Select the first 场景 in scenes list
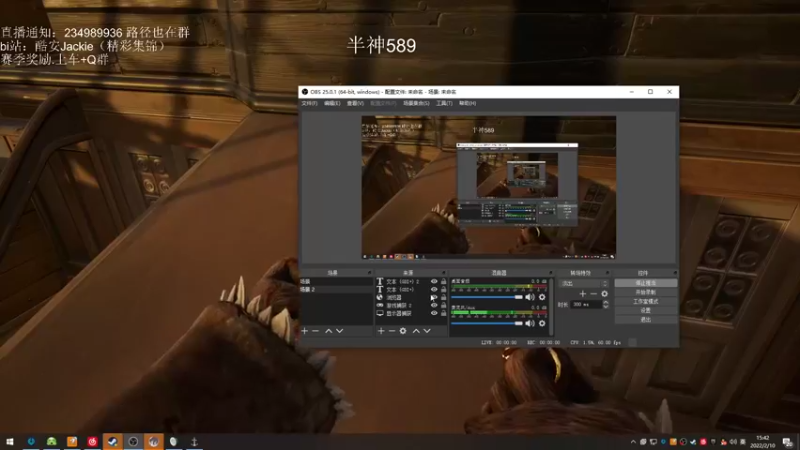 [x=336, y=282]
